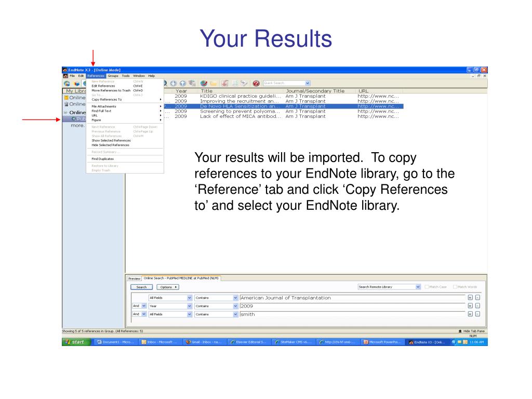Image resolution: width=532 pixels, height=399 pixels.
Task: Switch to the Preview tab
Action: pos(135,278)
